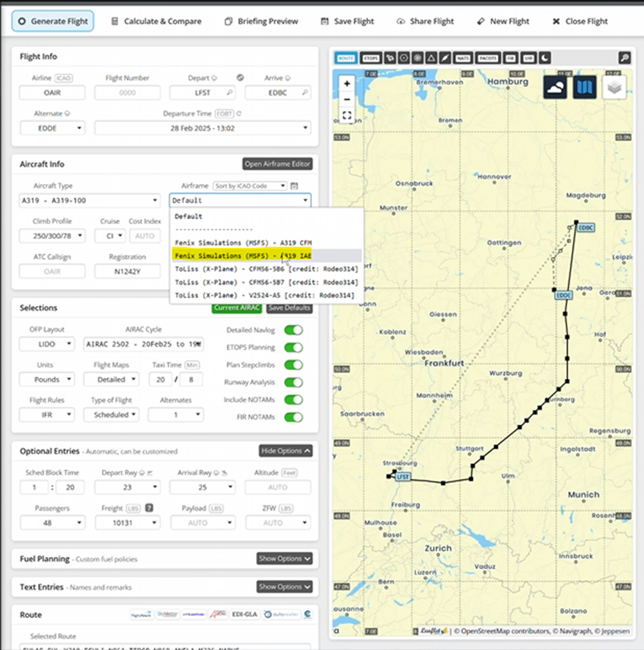Open the map in fullscreen
Screen dimensions: 644x650
click(347, 115)
